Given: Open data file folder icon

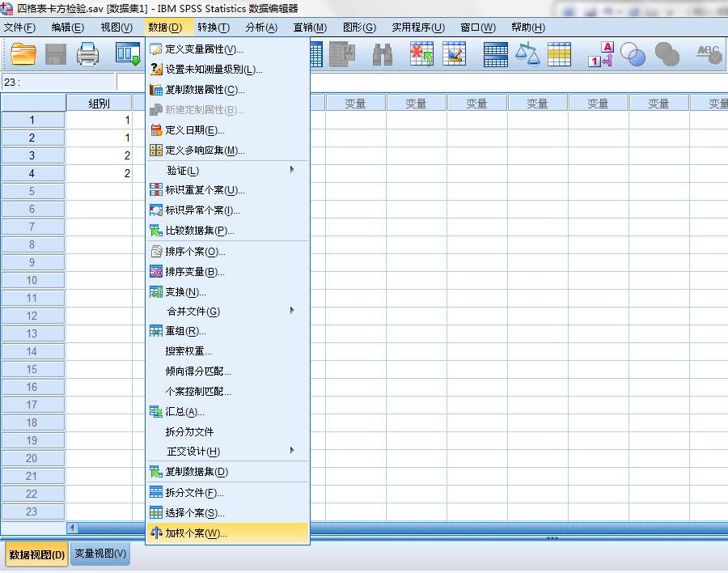Looking at the screenshot, I should coord(23,54).
